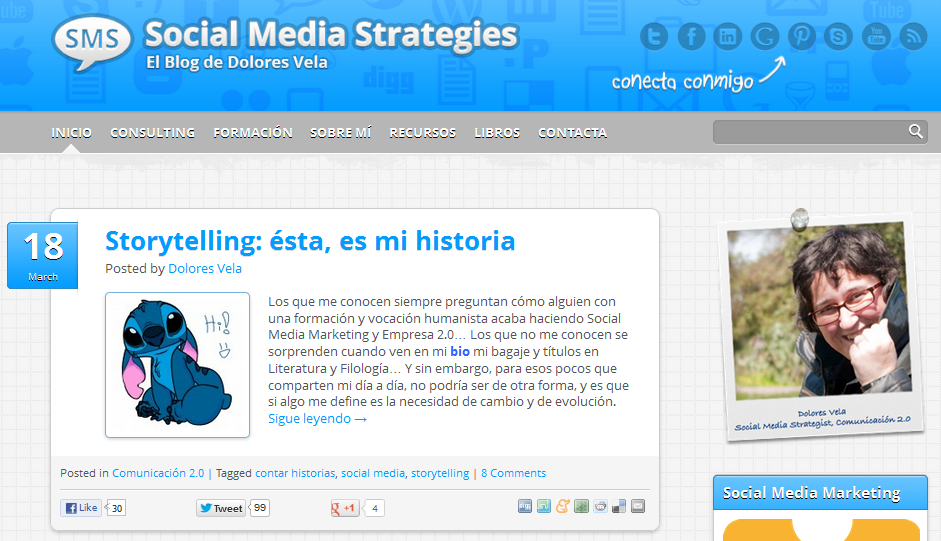
Task: Click the Facebook Like button
Action: [81, 508]
